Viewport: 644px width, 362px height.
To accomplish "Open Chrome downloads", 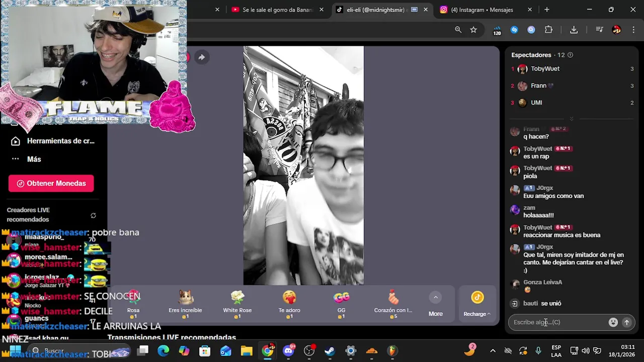I will click(x=574, y=30).
